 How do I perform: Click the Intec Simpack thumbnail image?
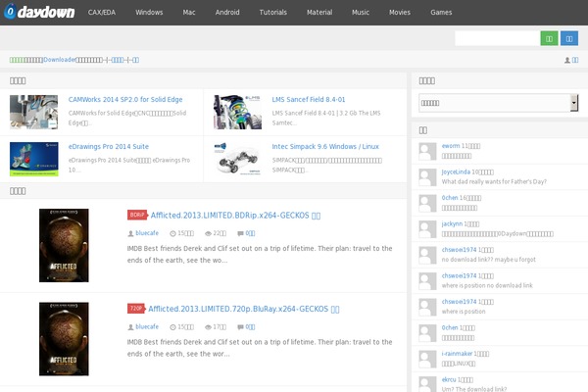[237, 159]
